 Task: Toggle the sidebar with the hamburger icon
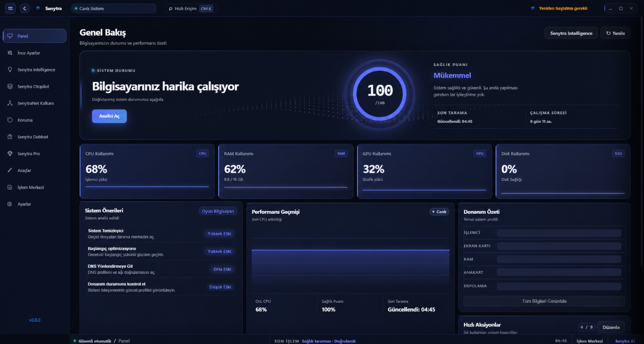tap(10, 8)
